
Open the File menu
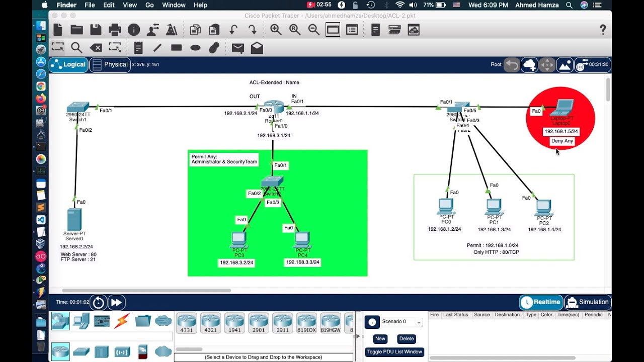[90, 5]
